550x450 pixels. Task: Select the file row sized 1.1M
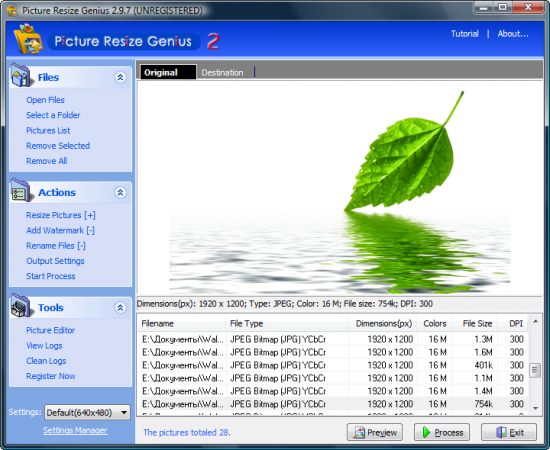pyautogui.click(x=333, y=378)
